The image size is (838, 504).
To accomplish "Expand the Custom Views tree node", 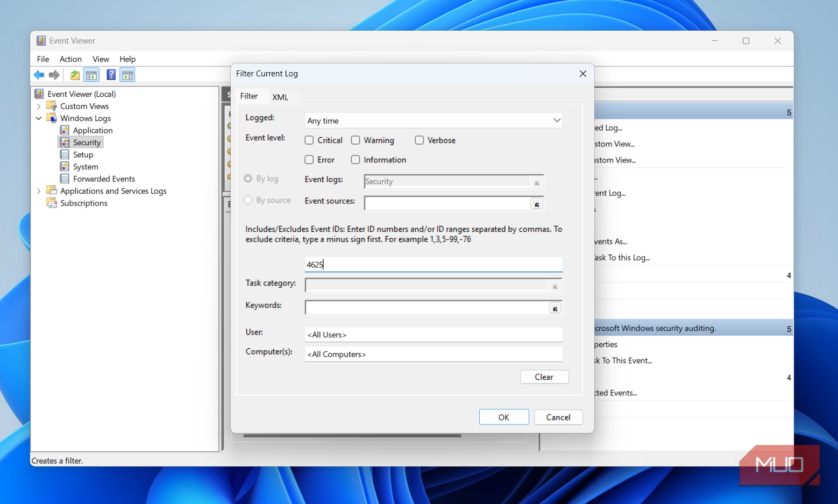I will 39,107.
